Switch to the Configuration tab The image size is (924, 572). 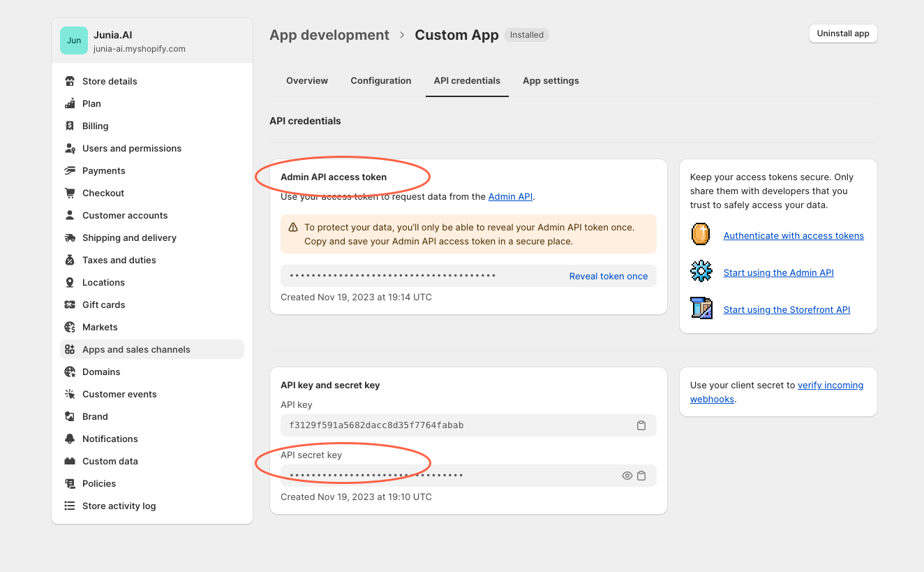(381, 80)
